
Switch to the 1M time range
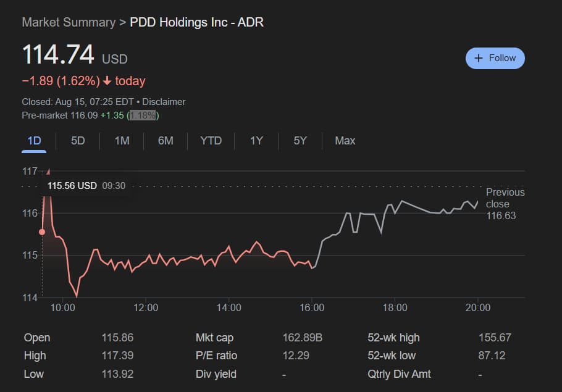(122, 141)
